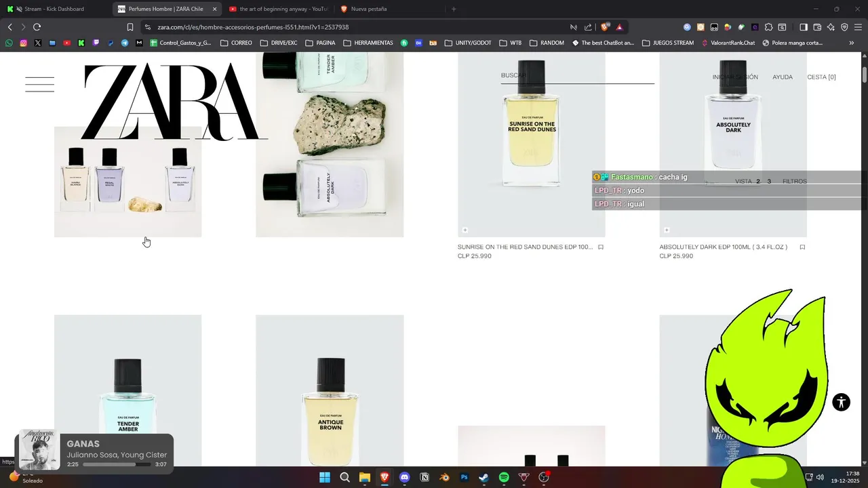This screenshot has width=868, height=488.
Task: Open CESTA [0] shopping cart
Action: (821, 77)
